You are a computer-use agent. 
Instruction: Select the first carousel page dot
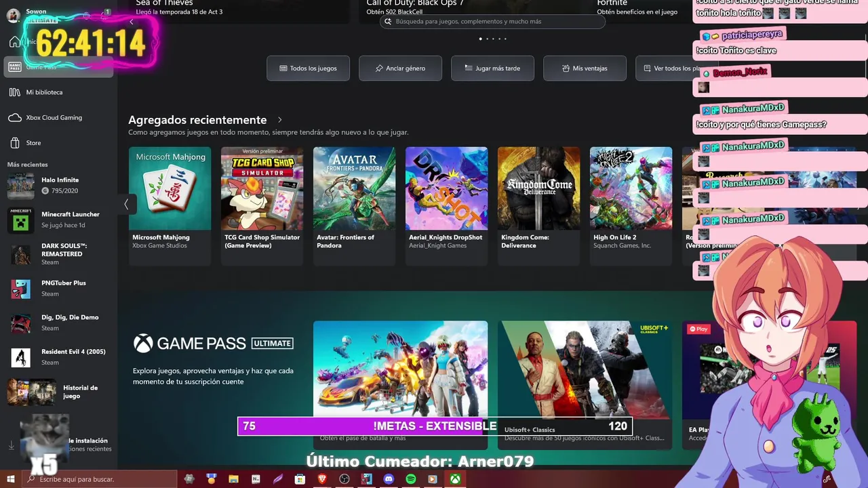tap(481, 39)
